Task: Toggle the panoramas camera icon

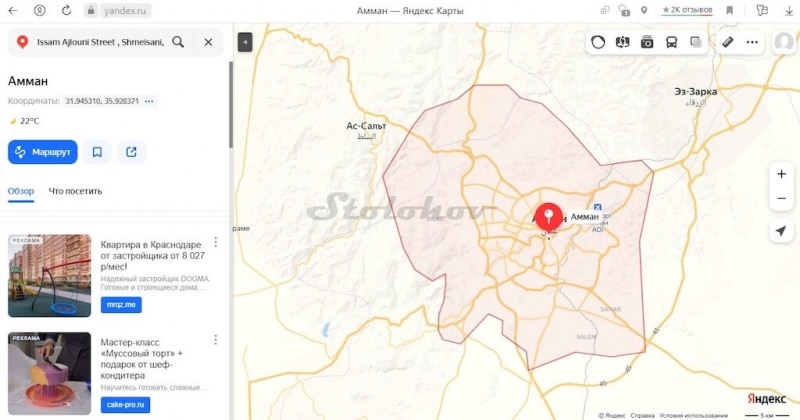Action: coord(646,42)
